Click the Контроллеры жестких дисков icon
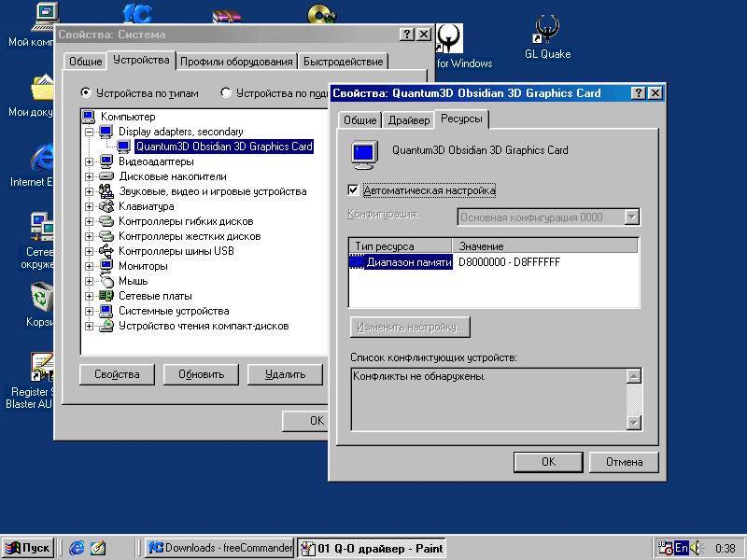 point(106,236)
